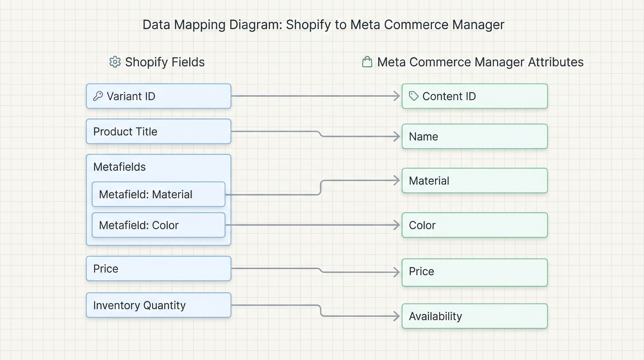Select the Color attribute node
Image resolution: width=644 pixels, height=360 pixels.
474,225
